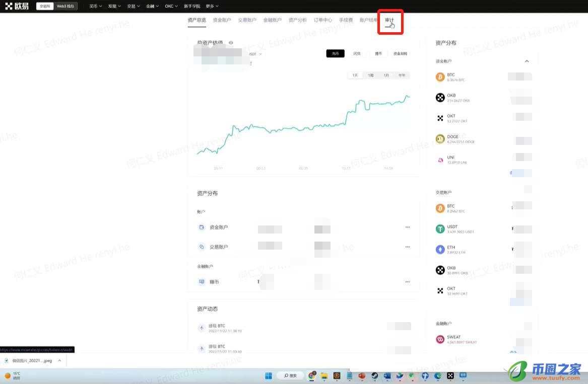Select the 1周 chart time range
This screenshot has height=384, width=588.
[370, 75]
